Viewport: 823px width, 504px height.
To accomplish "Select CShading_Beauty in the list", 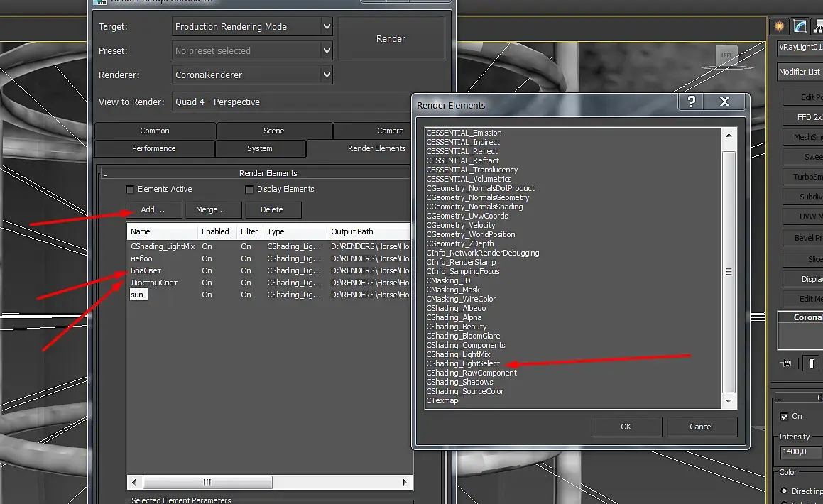I will [x=456, y=327].
